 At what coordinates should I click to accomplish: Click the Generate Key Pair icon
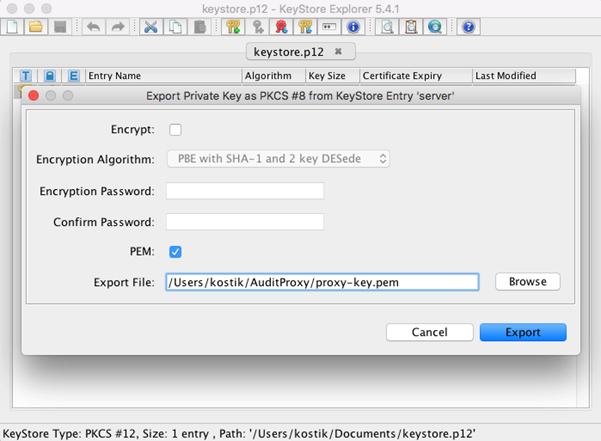[x=233, y=27]
